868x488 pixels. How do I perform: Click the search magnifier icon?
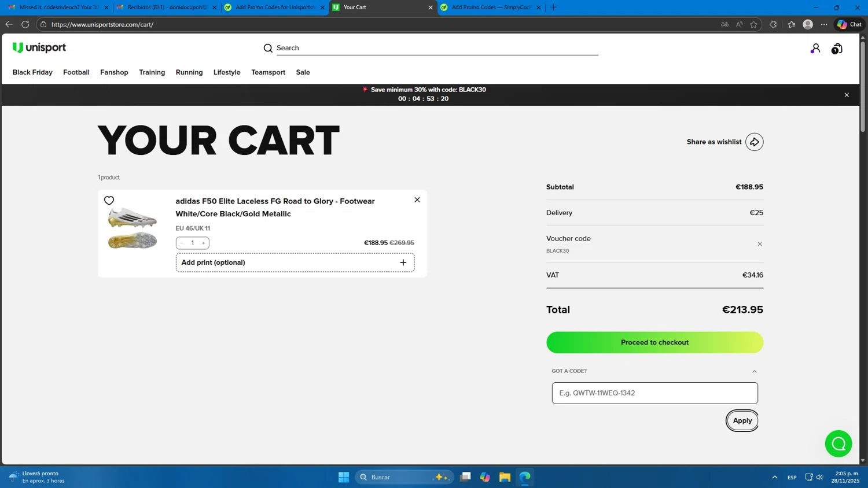click(x=268, y=48)
